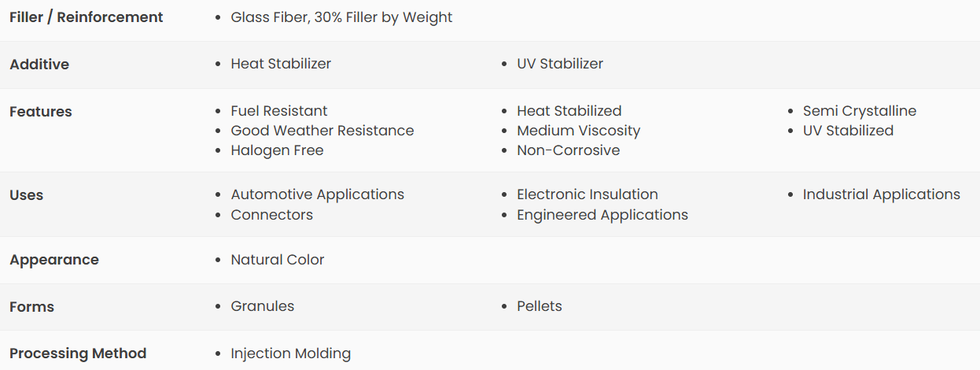
Task: Click the Glass Fiber 30% Filler entry
Action: tap(341, 17)
